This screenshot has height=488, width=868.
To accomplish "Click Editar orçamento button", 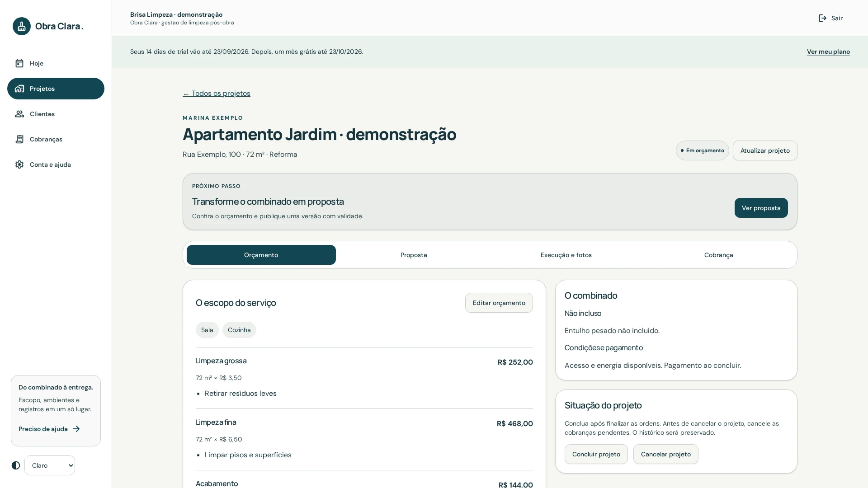I will click(x=499, y=303).
